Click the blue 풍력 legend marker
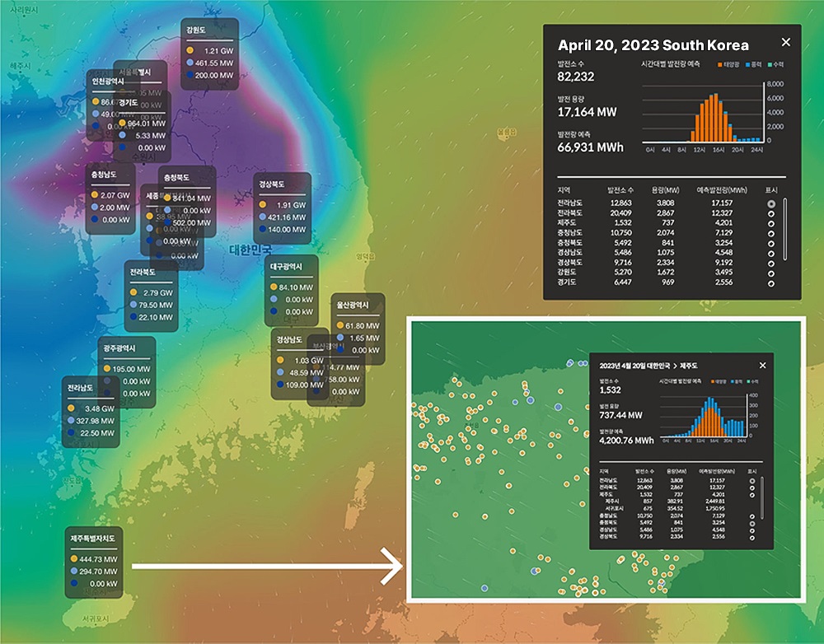The width and height of the screenshot is (824, 644). 747,64
